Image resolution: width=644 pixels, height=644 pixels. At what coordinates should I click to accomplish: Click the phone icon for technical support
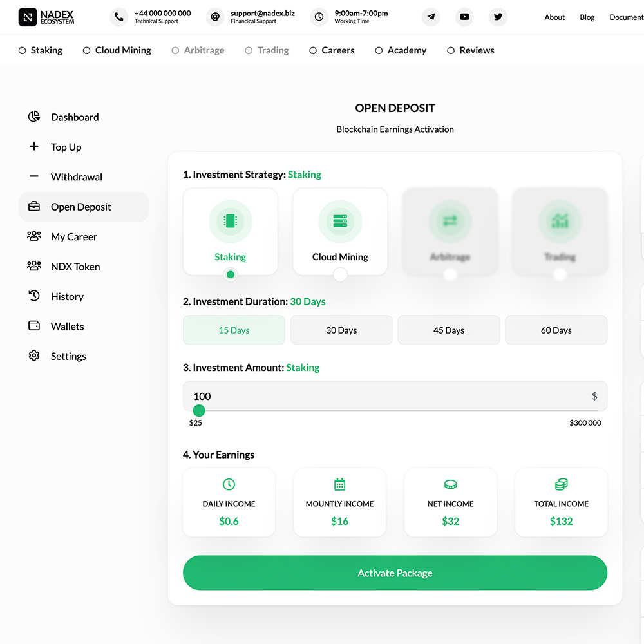119,17
